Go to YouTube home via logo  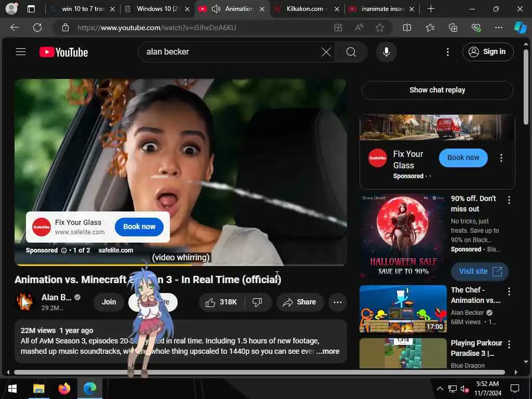(63, 52)
